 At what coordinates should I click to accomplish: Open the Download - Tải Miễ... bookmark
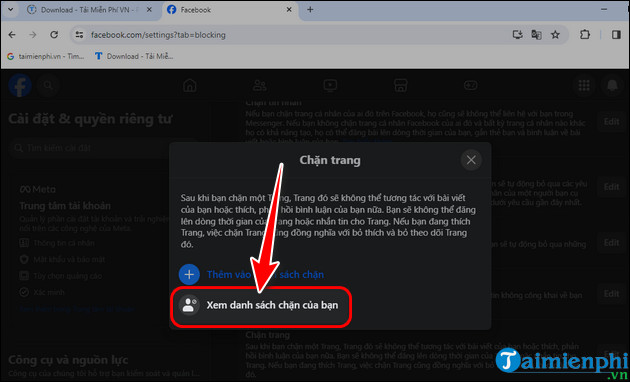[134, 56]
